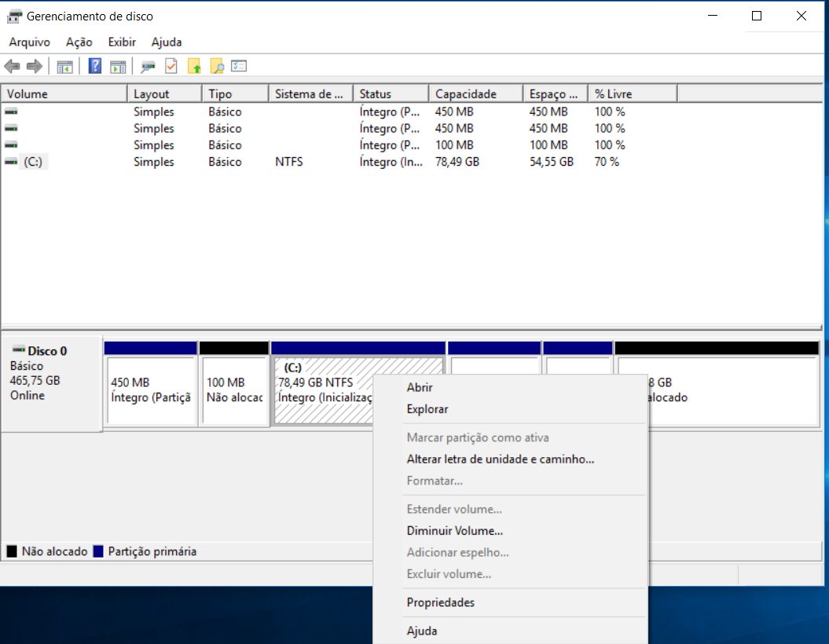Sort by the Layout column header
This screenshot has height=644, width=829.
164,94
